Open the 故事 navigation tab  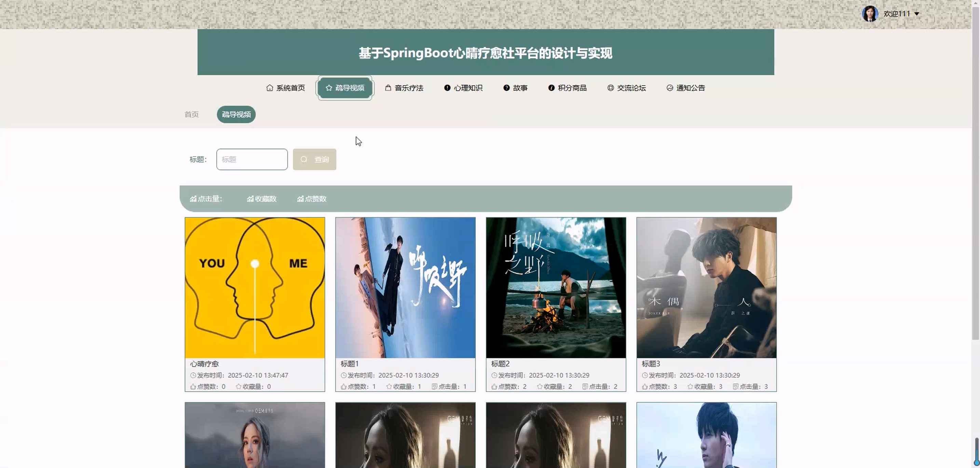[515, 88]
